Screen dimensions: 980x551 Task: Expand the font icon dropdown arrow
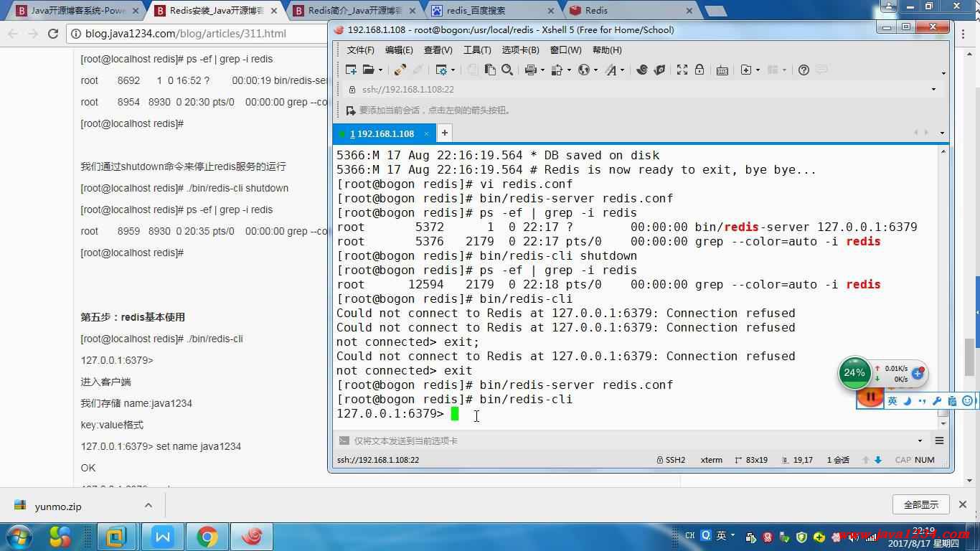(x=622, y=70)
